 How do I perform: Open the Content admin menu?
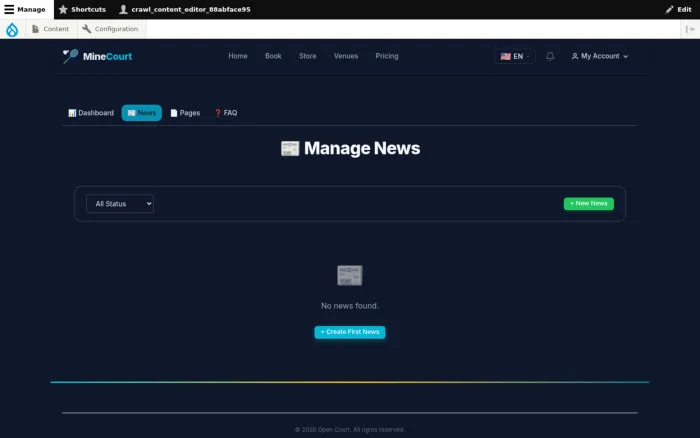[x=50, y=29]
